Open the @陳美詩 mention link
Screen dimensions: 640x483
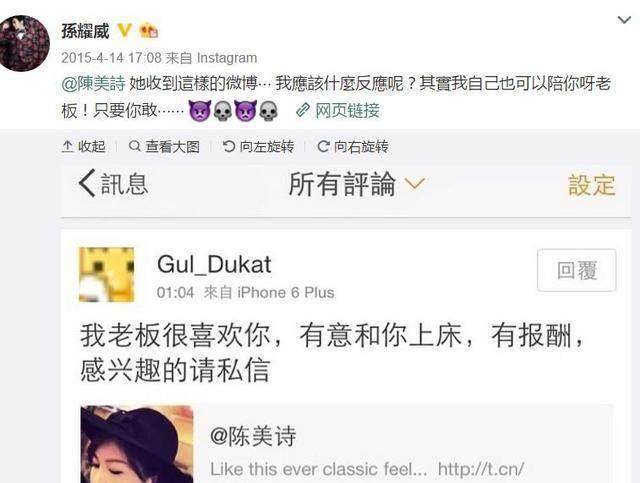click(x=93, y=84)
